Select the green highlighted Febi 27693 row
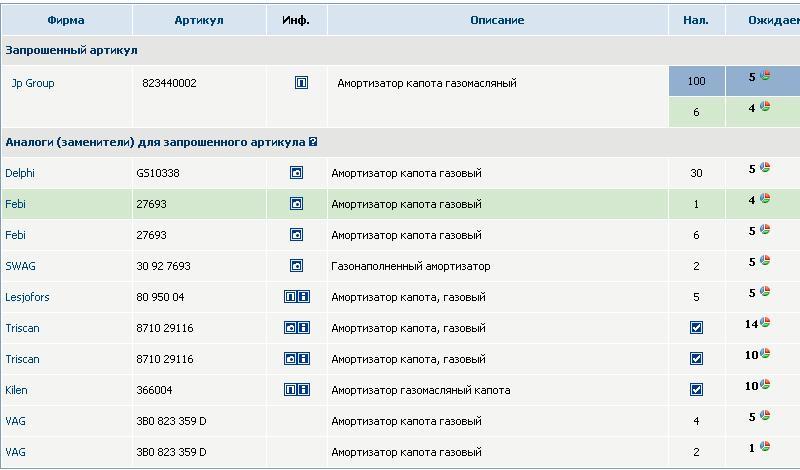This screenshot has height=470, width=800. pos(400,204)
